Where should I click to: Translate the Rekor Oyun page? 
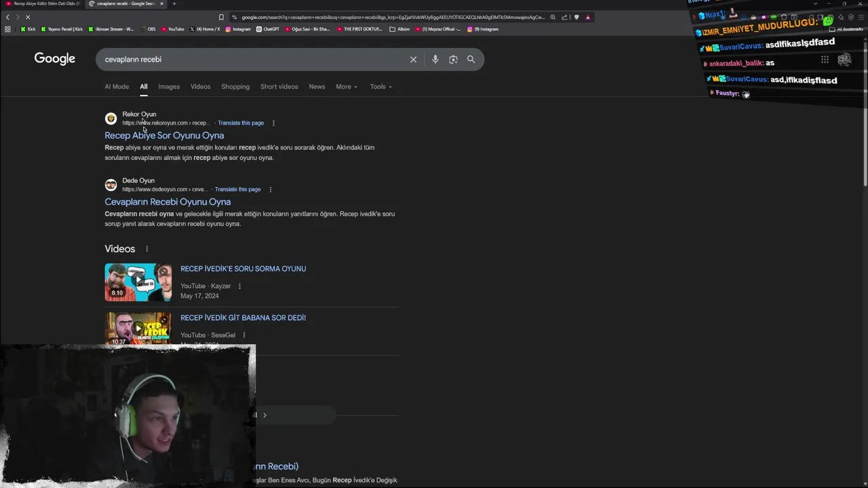[241, 123]
